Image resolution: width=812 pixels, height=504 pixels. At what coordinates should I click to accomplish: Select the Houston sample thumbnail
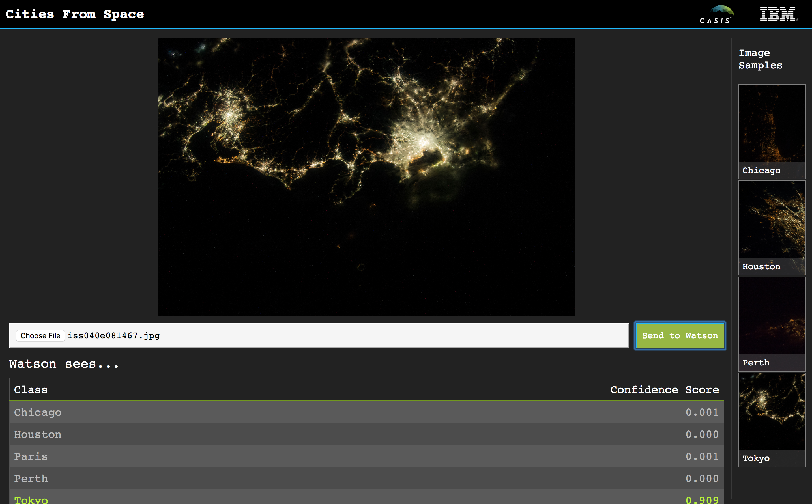tap(772, 228)
